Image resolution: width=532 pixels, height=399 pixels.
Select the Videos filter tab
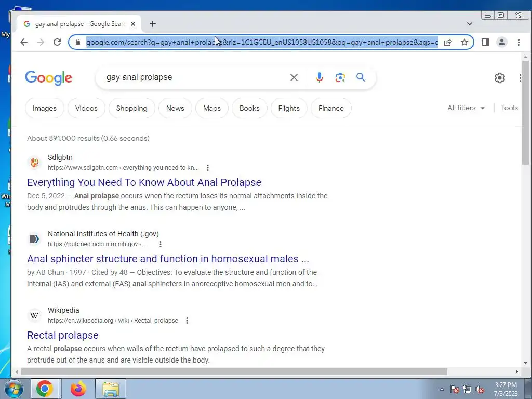[86, 108]
